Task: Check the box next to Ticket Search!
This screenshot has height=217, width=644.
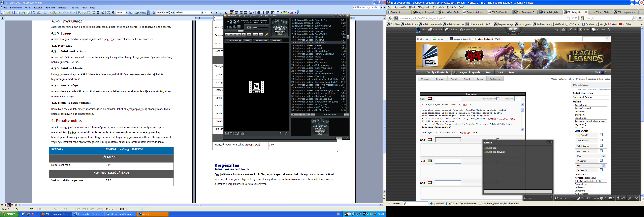Action: point(601,146)
